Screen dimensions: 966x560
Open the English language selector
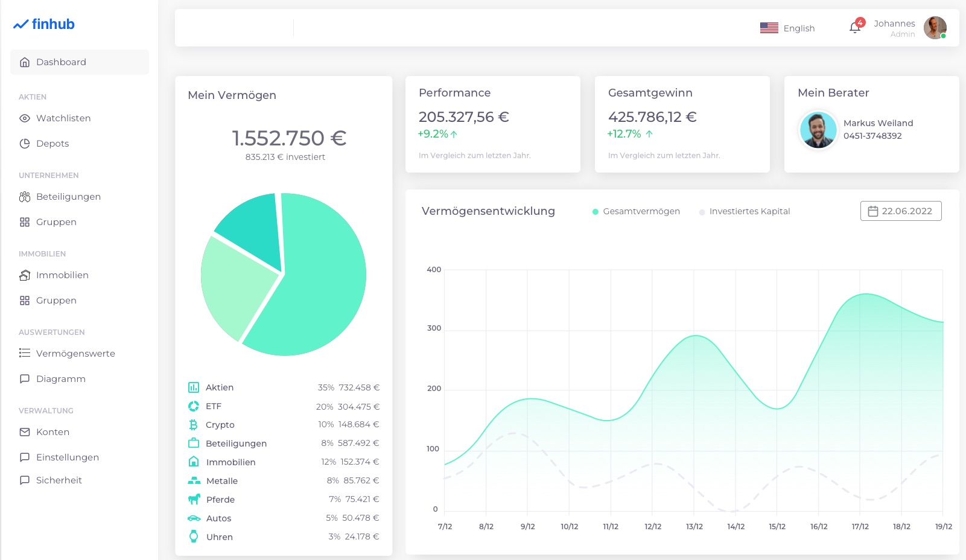[787, 28]
